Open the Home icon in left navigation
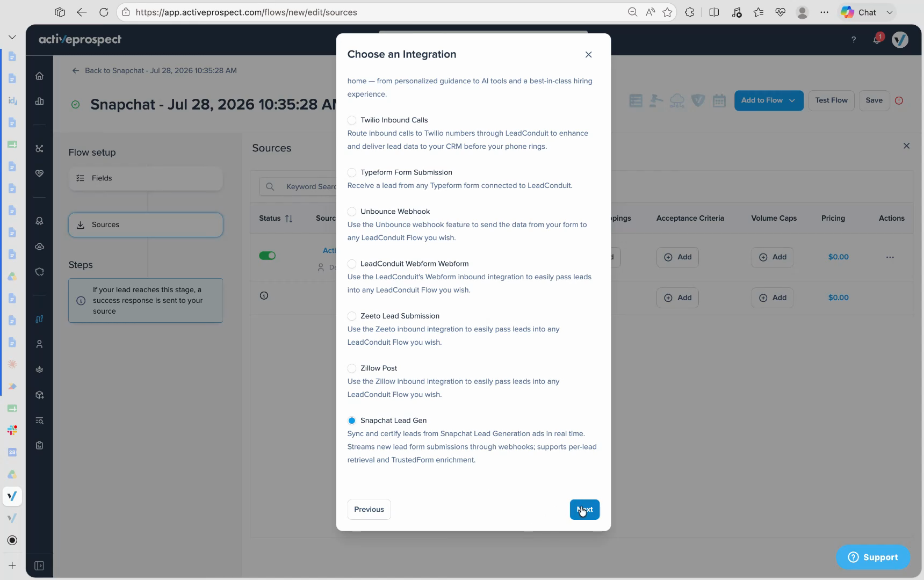The width and height of the screenshot is (924, 580). tap(39, 76)
